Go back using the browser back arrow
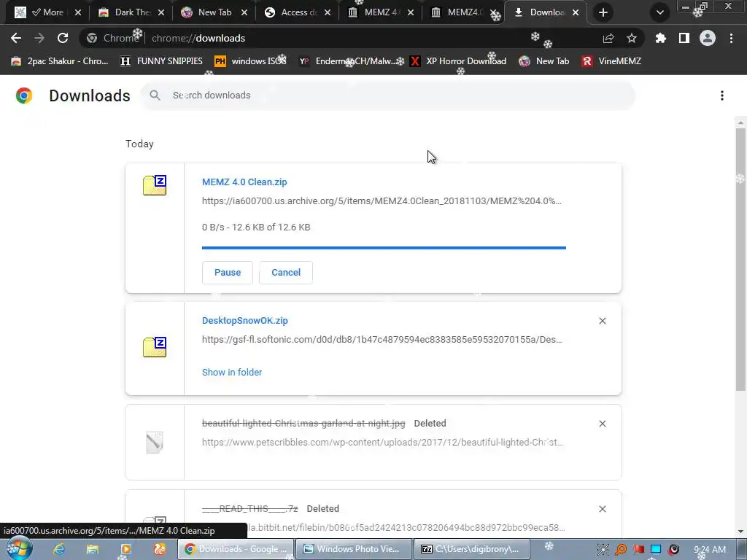This screenshot has width=747, height=560. tap(16, 38)
